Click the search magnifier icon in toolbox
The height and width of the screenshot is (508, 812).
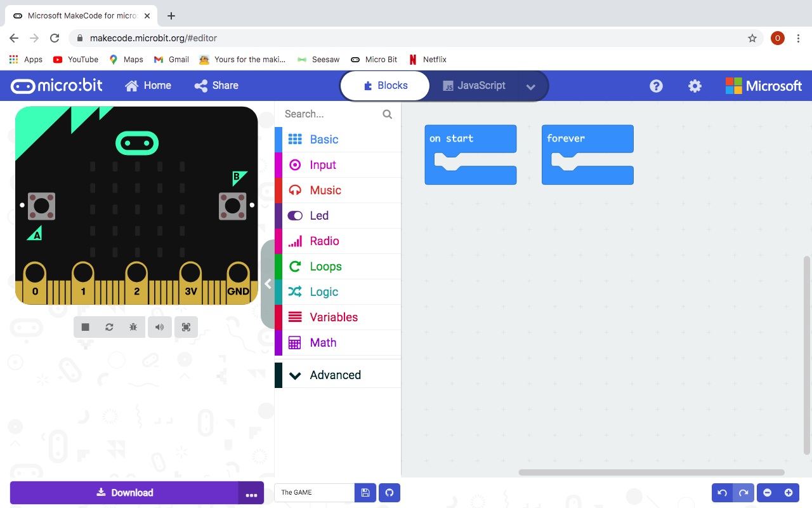[x=388, y=114]
